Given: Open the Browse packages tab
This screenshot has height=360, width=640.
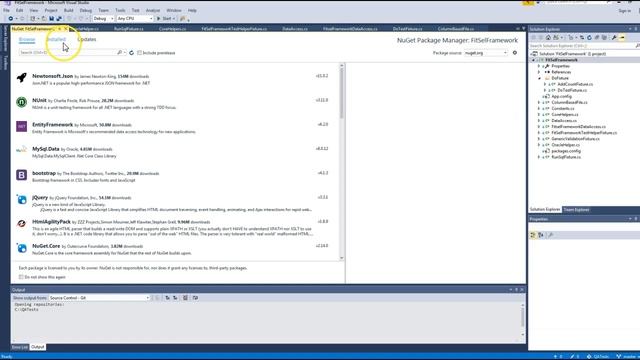Looking at the screenshot, I should click(x=27, y=40).
